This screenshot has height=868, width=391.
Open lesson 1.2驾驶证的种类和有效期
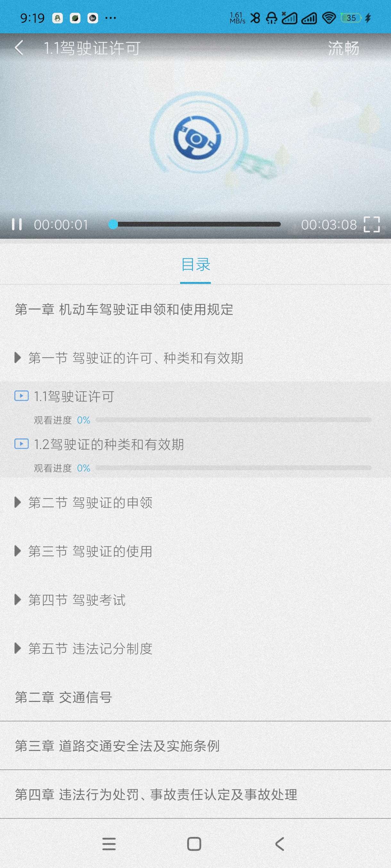pyautogui.click(x=109, y=445)
